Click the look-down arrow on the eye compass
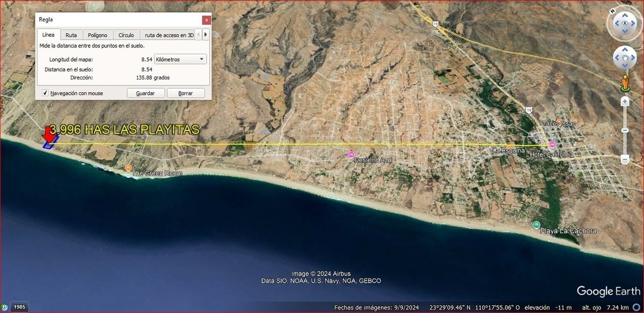 [x=625, y=32]
